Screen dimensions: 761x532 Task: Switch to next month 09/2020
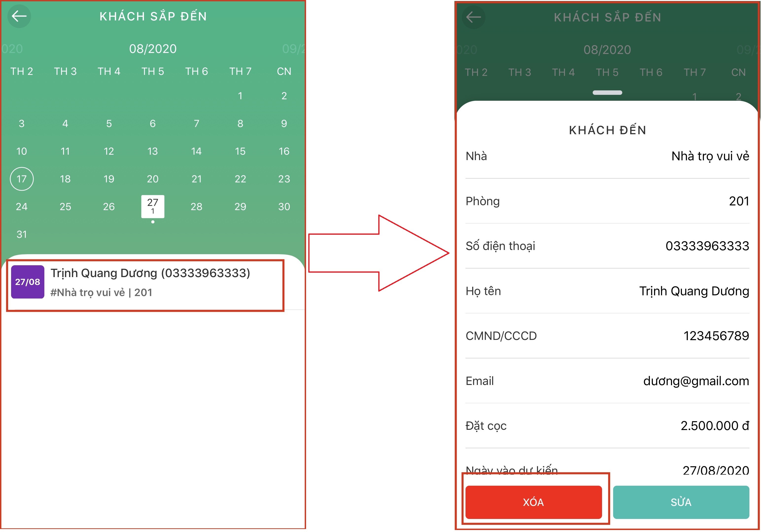(293, 49)
